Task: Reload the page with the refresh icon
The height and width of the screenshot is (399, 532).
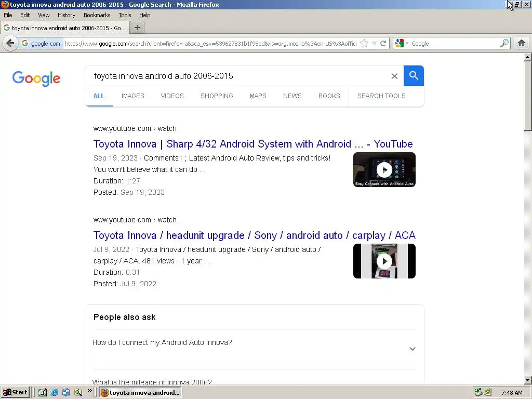Action: click(383, 44)
